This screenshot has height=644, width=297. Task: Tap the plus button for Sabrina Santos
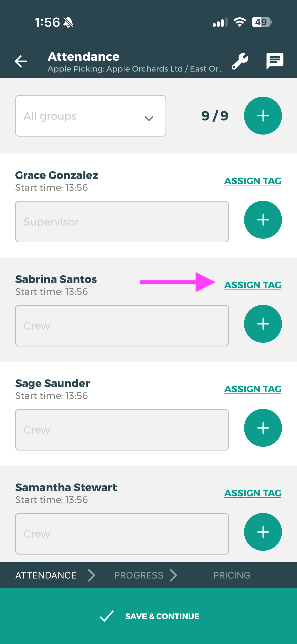click(x=263, y=324)
